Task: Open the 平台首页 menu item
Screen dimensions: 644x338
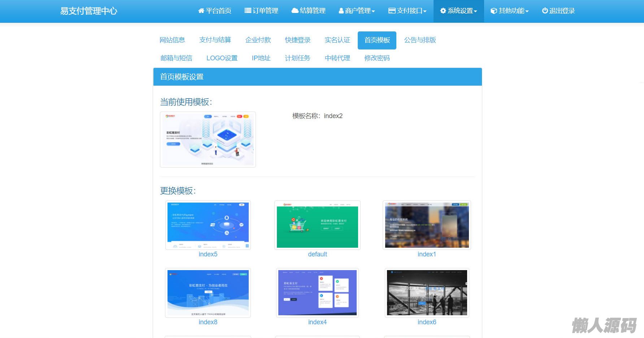Action: [215, 11]
